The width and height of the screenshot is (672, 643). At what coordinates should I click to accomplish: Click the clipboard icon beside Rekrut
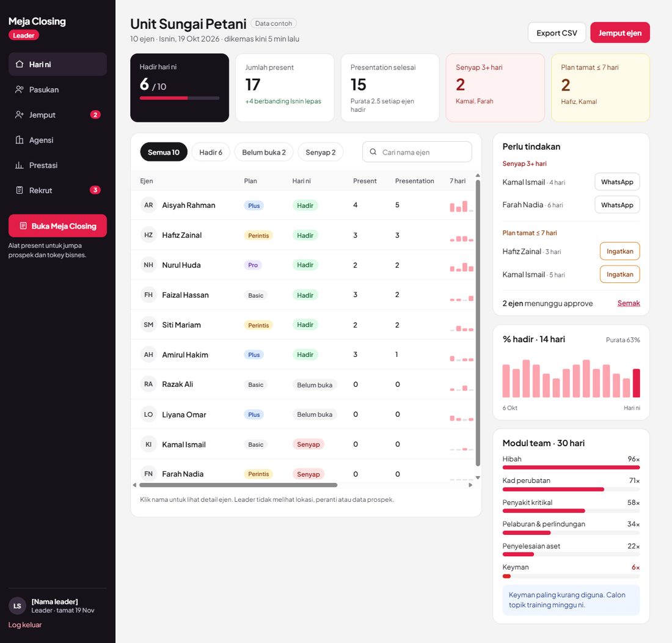click(20, 190)
